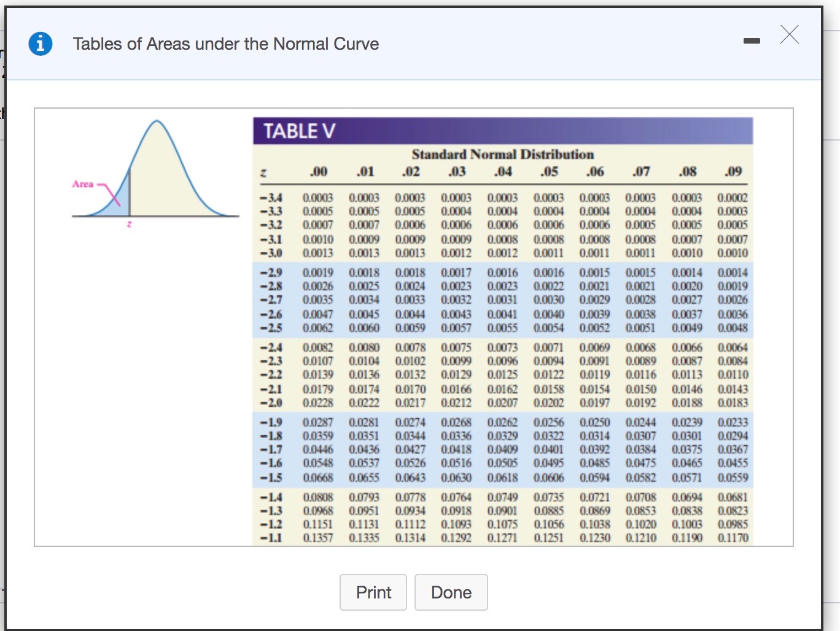
Task: Click value 0.0082 in row -2.4
Action: (318, 347)
